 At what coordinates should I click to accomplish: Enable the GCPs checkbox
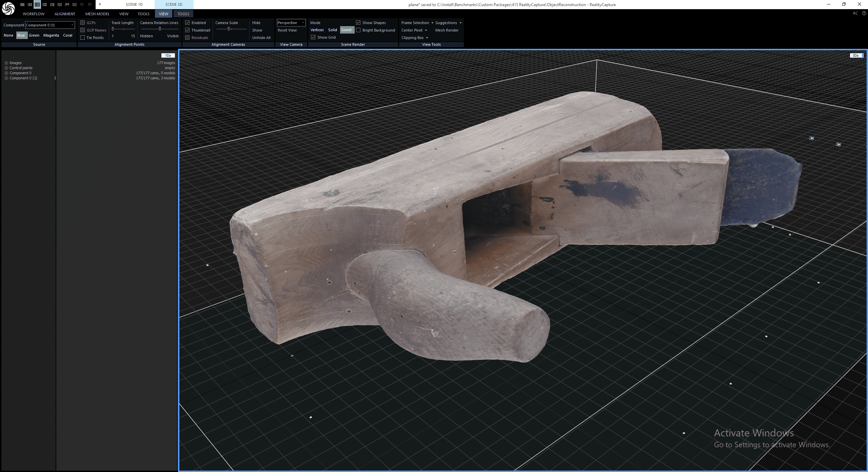tap(83, 22)
